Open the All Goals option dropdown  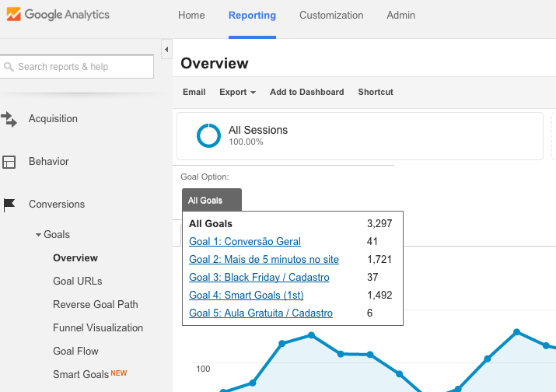pos(212,200)
